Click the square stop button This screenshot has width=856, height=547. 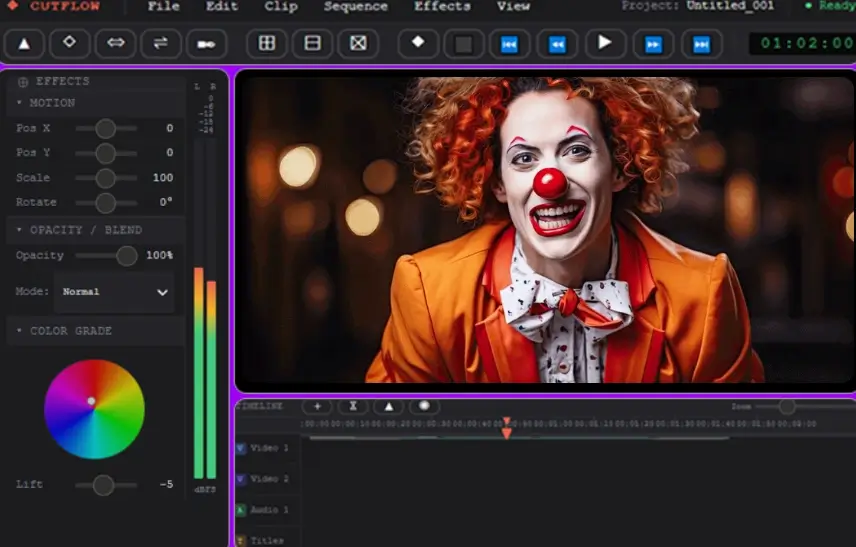463,44
